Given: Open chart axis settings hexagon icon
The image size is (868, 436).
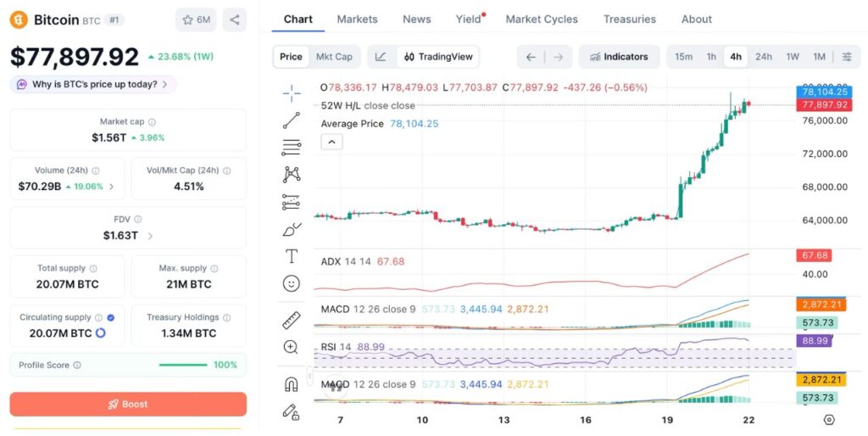Looking at the screenshot, I should 829,419.
